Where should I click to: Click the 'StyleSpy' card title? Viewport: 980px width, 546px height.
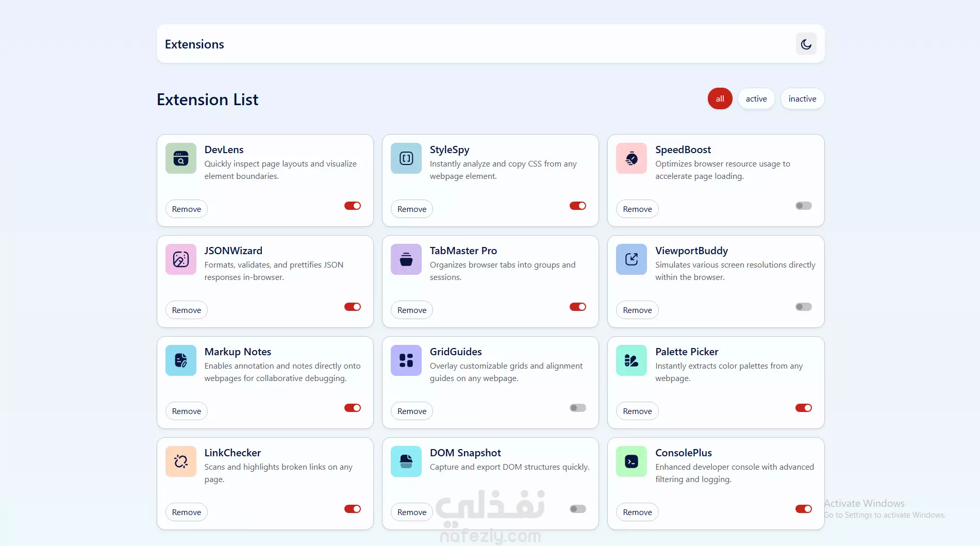point(450,150)
